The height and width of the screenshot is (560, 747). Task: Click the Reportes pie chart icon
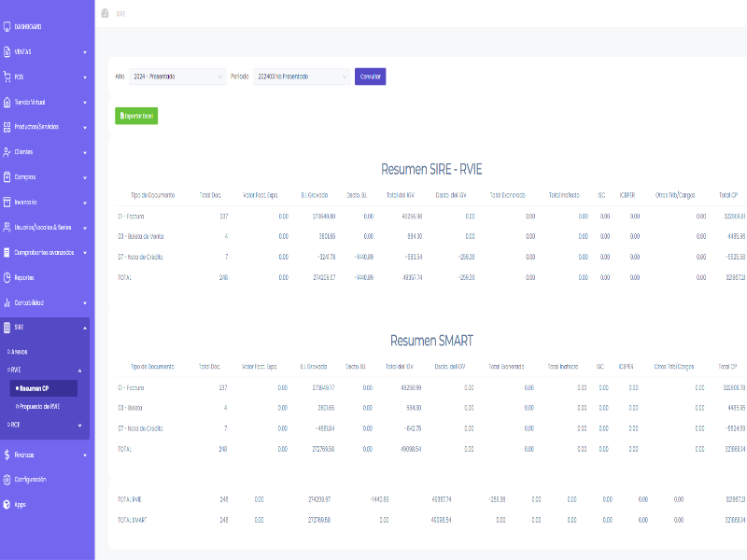tap(7, 277)
